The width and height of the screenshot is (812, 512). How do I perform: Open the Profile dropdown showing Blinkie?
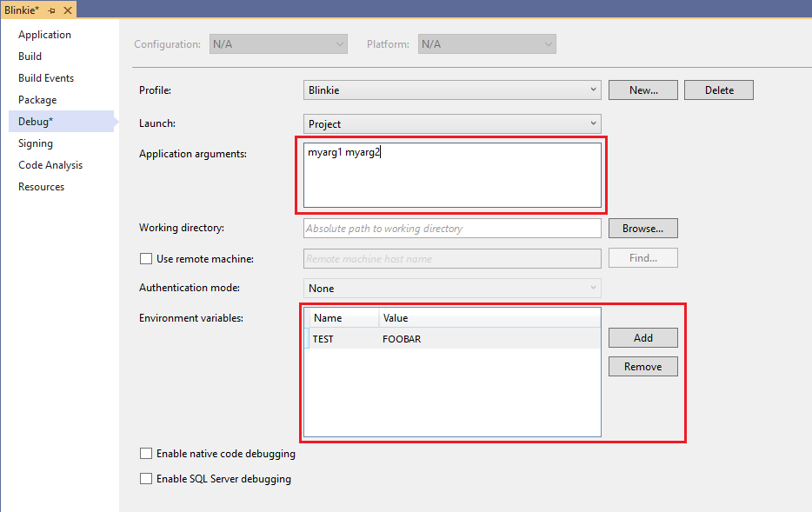(452, 90)
